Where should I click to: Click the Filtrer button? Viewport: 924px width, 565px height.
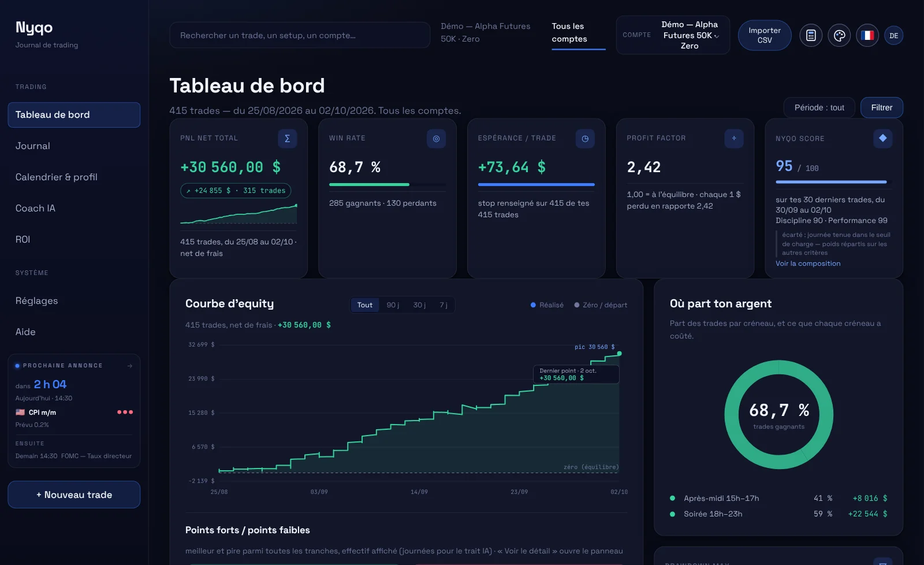tap(882, 107)
